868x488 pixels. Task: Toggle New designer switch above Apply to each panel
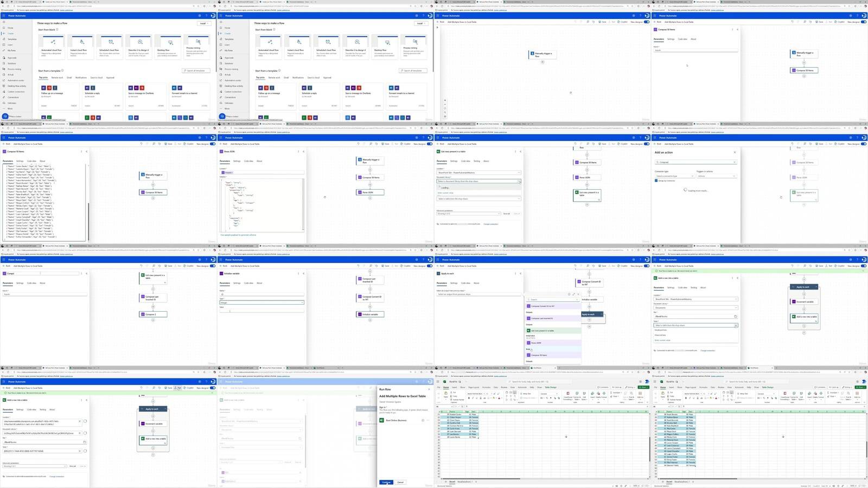pos(647,266)
